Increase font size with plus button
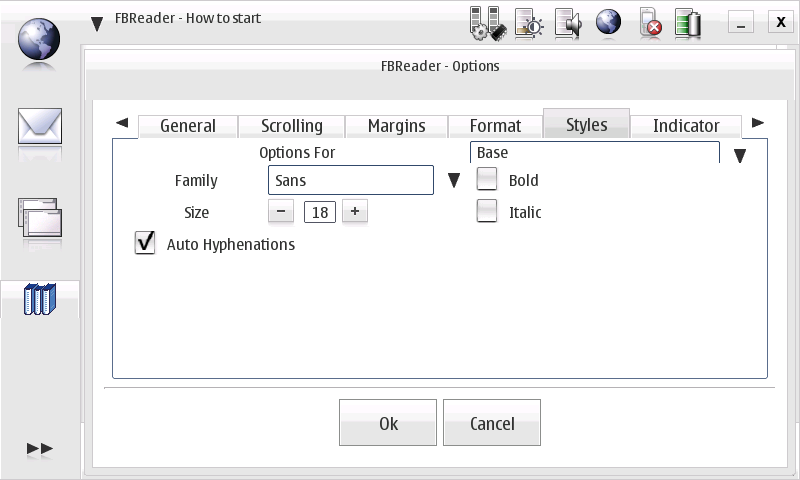The height and width of the screenshot is (480, 800). point(355,211)
